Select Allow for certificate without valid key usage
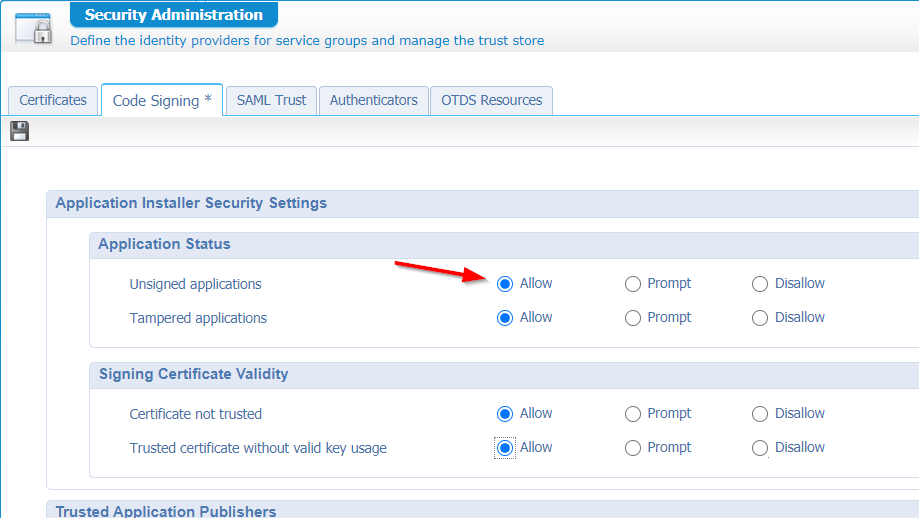Image resolution: width=919 pixels, height=518 pixels. click(x=505, y=448)
